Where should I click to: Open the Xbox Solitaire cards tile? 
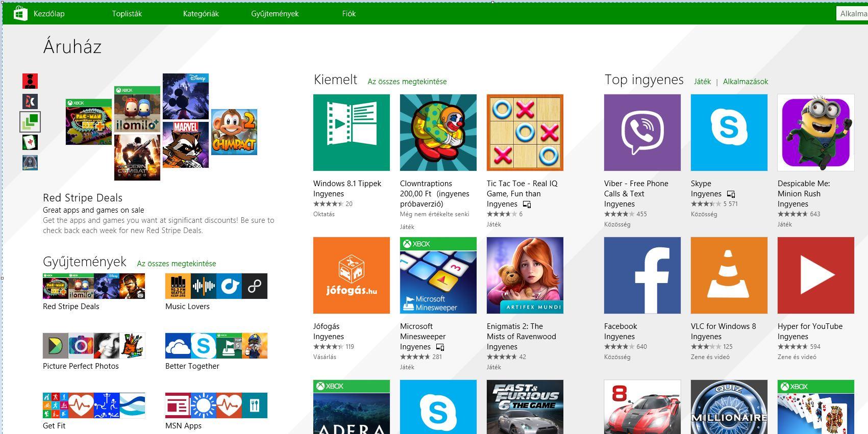click(x=816, y=407)
